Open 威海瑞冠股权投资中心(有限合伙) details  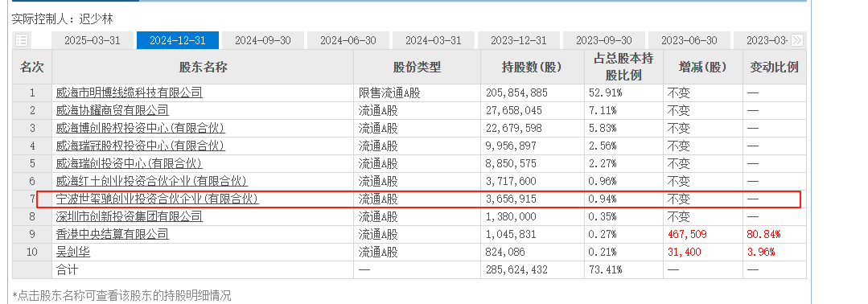tap(141, 146)
